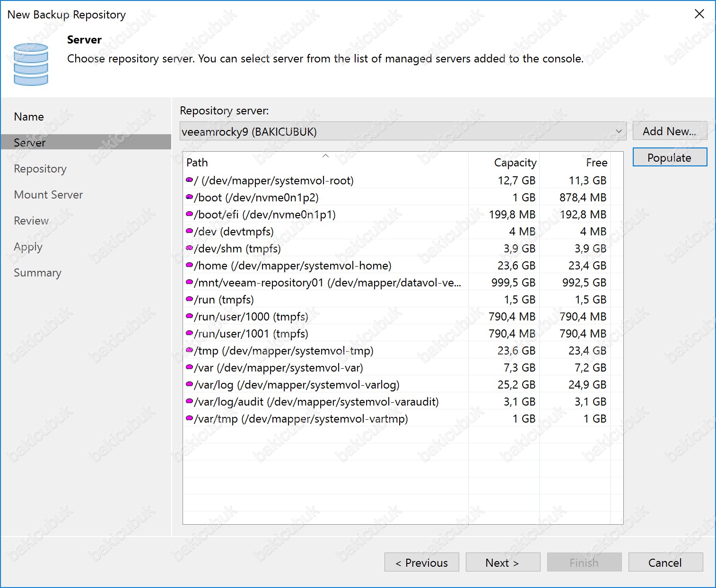Click the volume icon next to /run/user/1000
The width and height of the screenshot is (716, 588).
click(x=190, y=316)
